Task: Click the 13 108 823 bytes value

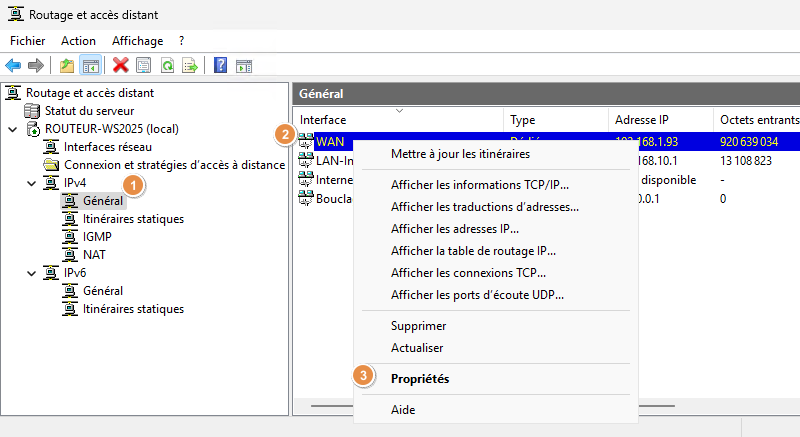Action: coord(746,161)
